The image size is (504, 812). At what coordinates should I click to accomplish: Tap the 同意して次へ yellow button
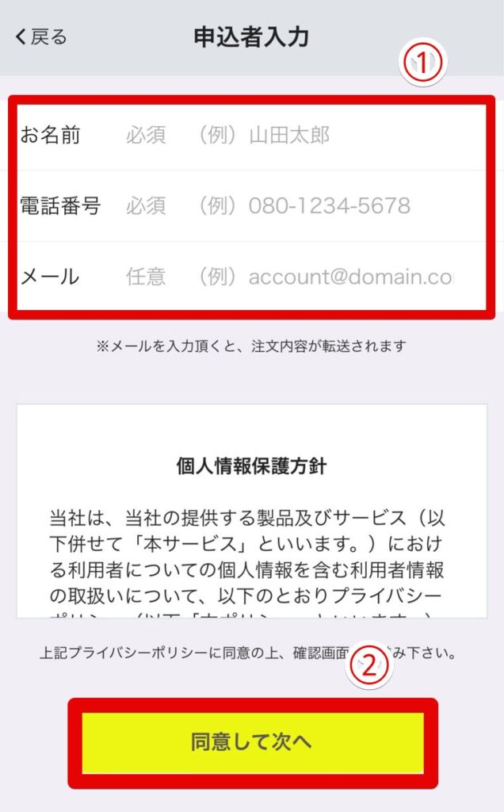pyautogui.click(x=253, y=742)
